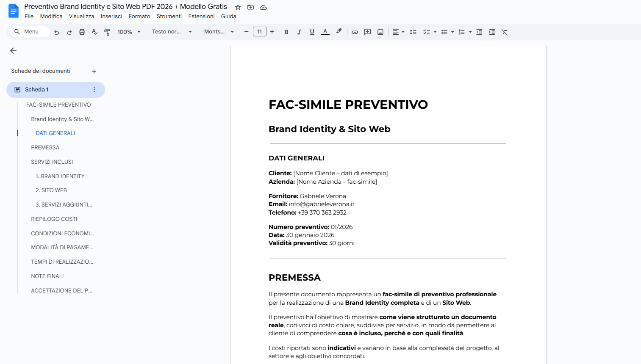Toggle bold formatting
Screen dimensions: 641x364
[x=286, y=32]
